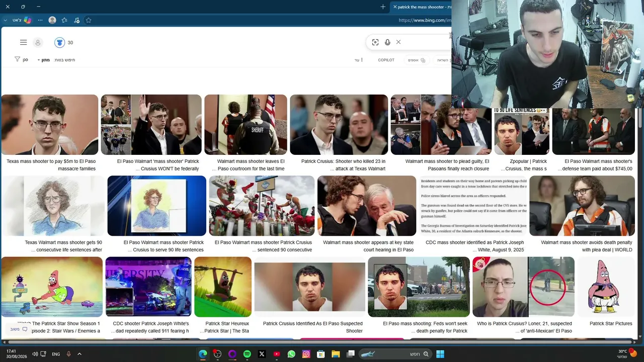Image resolution: width=644 pixels, height=362 pixels.
Task: Open the Edge collections icon
Action: 76,20
